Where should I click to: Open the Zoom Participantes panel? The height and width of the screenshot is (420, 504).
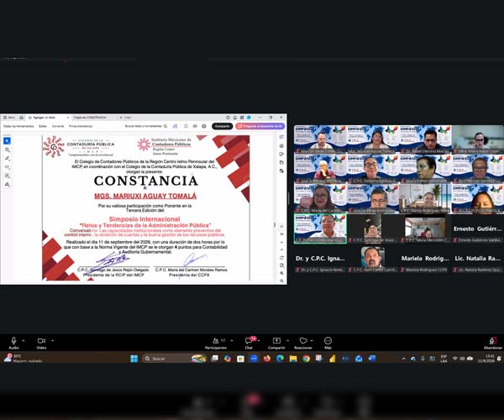(x=216, y=343)
